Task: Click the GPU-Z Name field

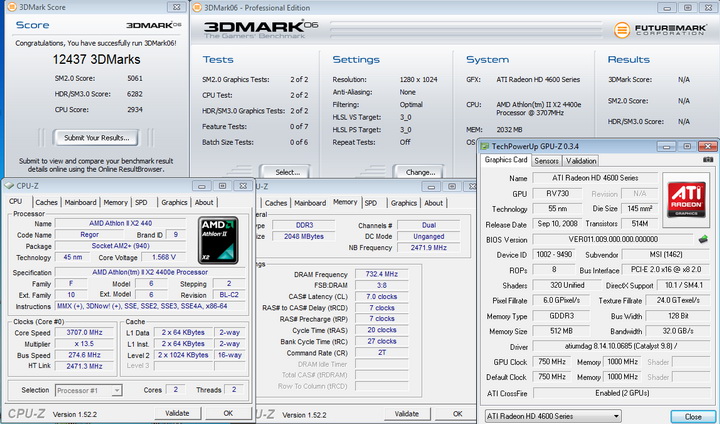Action: point(595,178)
